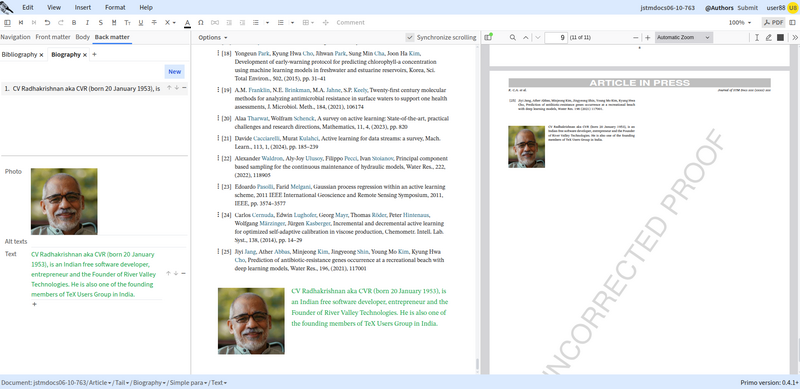This screenshot has width=800, height=389.
Task: Toggle the PDF preview button
Action: pyautogui.click(x=773, y=22)
